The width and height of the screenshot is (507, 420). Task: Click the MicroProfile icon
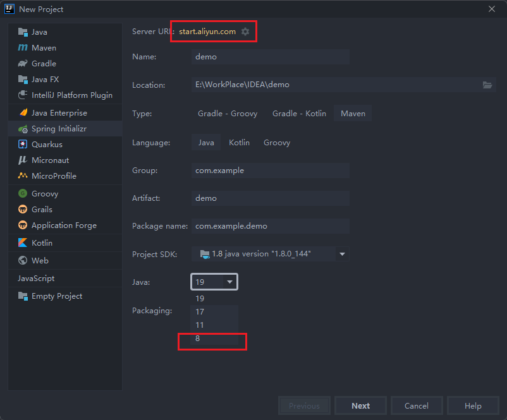pyautogui.click(x=23, y=176)
